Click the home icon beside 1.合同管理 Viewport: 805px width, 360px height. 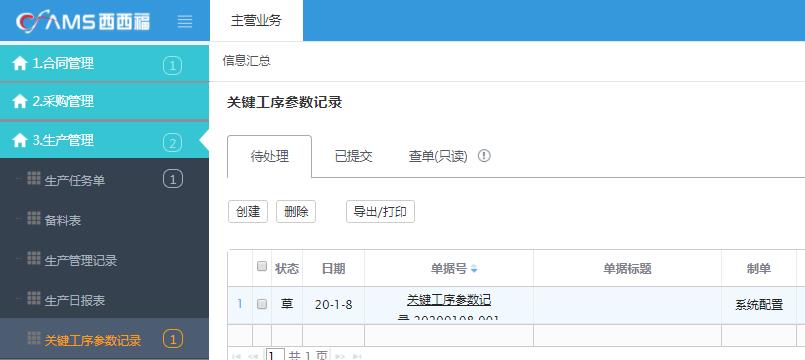pyautogui.click(x=20, y=64)
